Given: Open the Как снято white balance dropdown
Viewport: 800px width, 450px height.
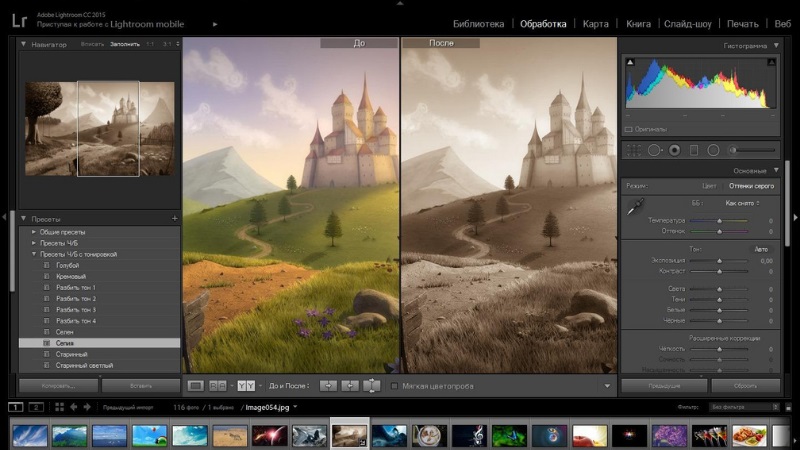Looking at the screenshot, I should (x=742, y=203).
